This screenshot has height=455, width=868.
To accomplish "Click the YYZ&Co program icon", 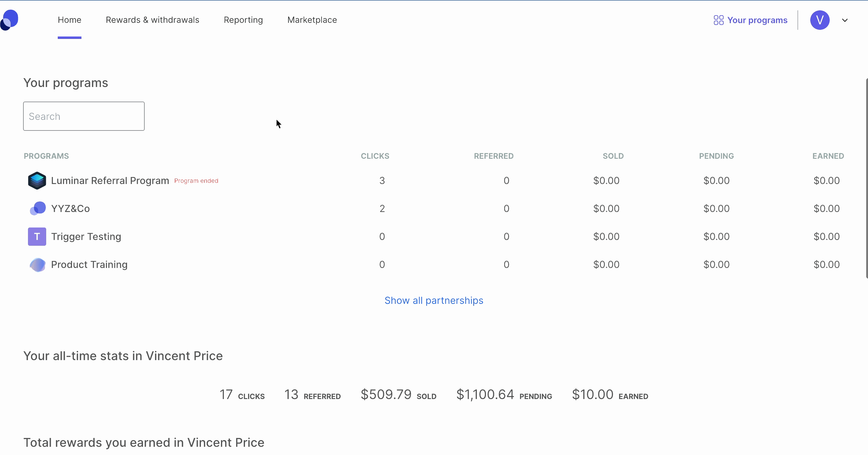I will click(38, 208).
